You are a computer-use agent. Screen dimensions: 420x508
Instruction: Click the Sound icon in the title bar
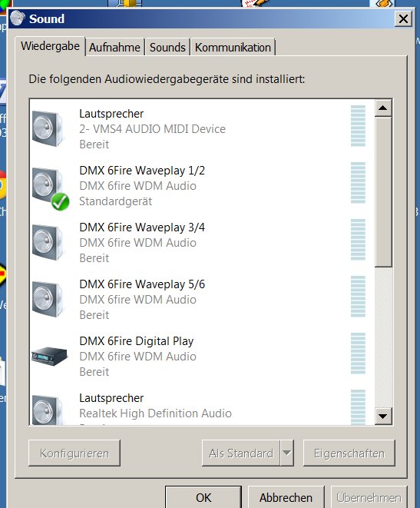coord(18,18)
